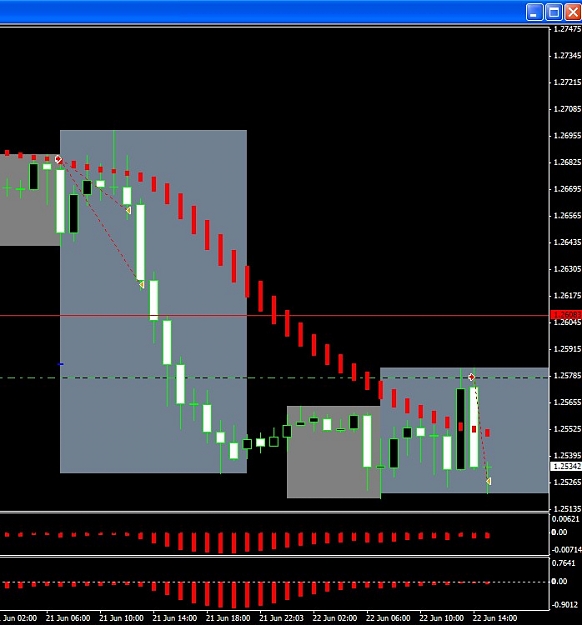
Task: Select the yellow exit arrow near 1.26175
Action: coord(141,285)
